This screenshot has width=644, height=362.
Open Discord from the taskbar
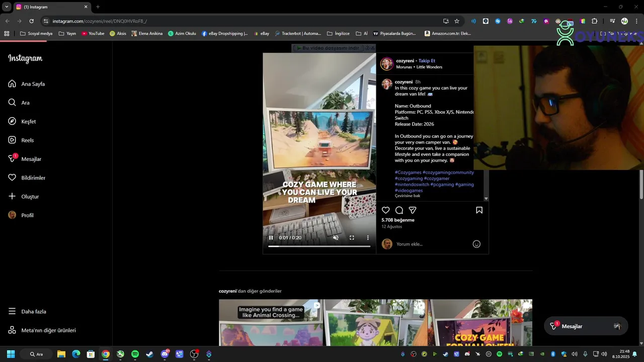(165, 354)
